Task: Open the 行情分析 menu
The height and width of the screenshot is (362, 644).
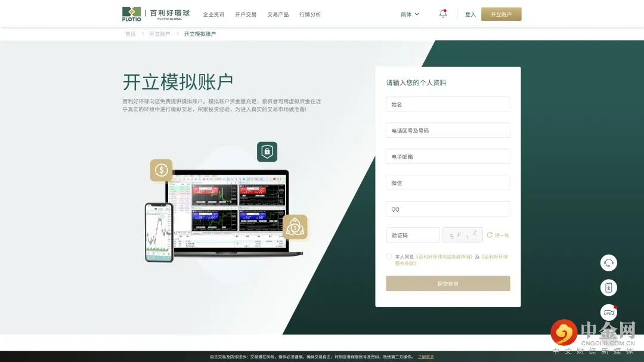Action: (x=310, y=14)
